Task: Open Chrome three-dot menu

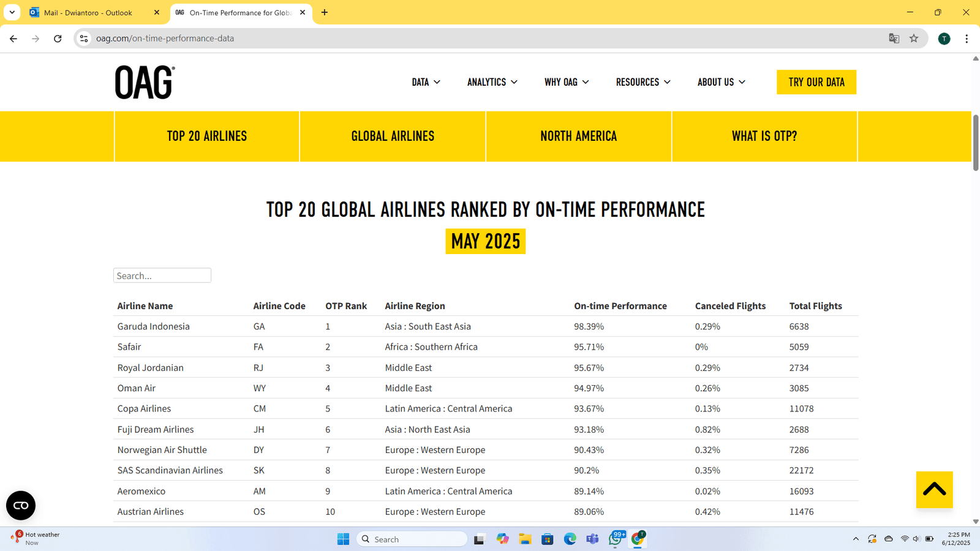Action: [x=967, y=39]
